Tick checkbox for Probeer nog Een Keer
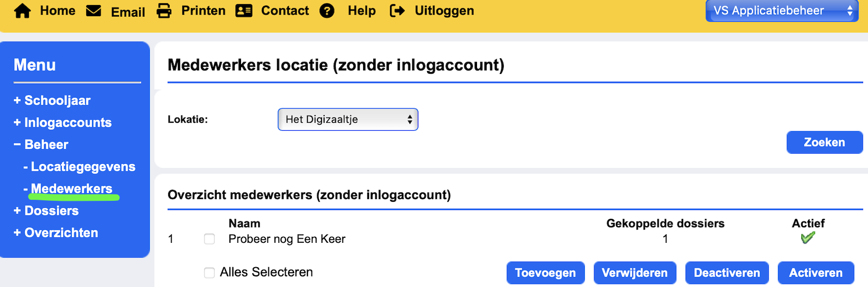 pyautogui.click(x=209, y=239)
